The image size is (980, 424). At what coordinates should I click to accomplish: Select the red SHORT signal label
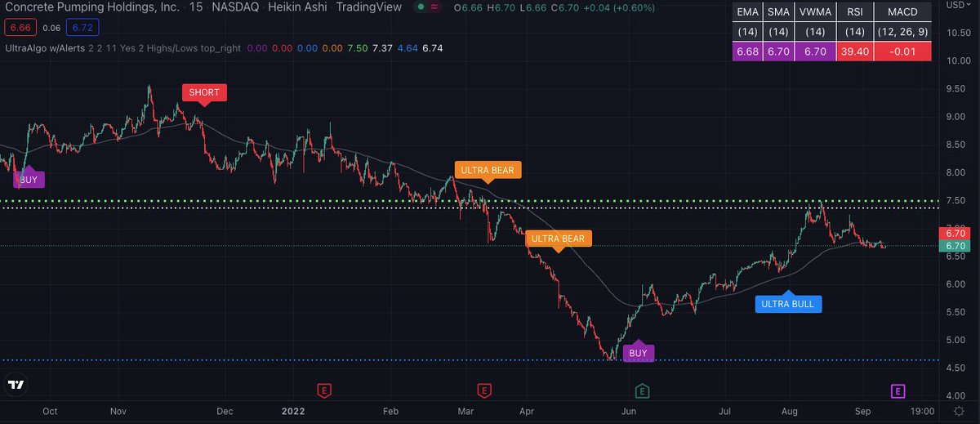(204, 92)
